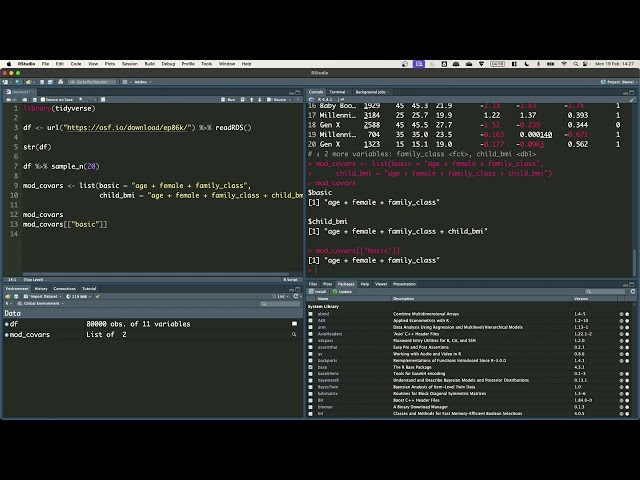Open the Session menu
This screenshot has width=640, height=480.
129,64
